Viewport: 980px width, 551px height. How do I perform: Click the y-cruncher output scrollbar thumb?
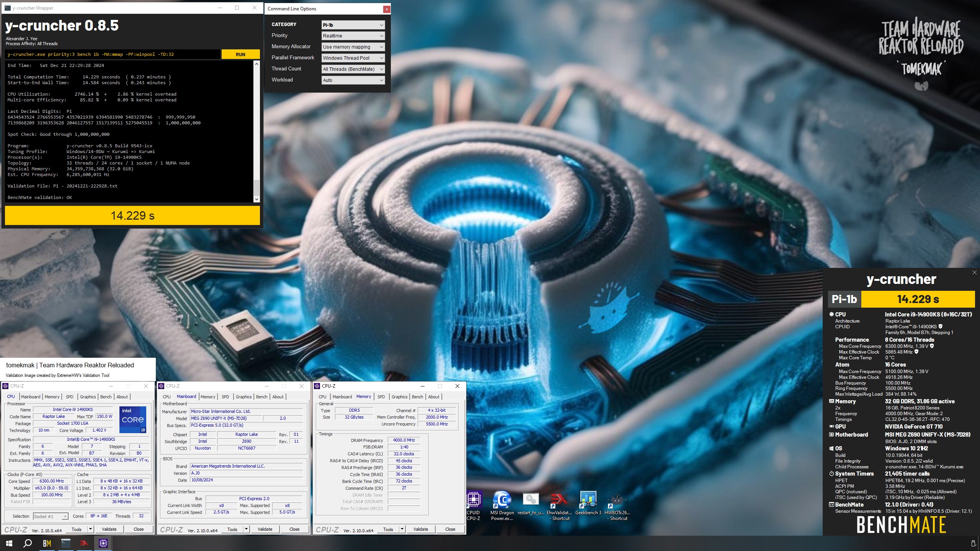point(256,187)
